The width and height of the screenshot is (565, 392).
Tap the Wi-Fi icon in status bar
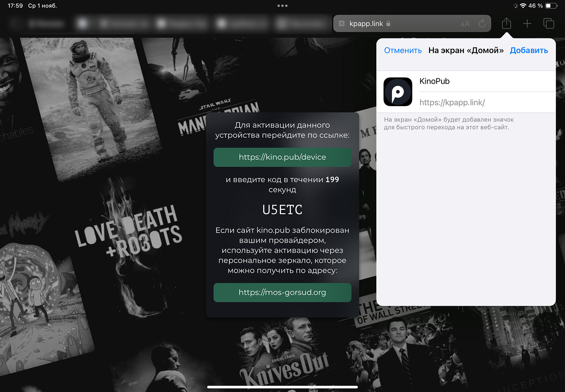pyautogui.click(x=523, y=6)
